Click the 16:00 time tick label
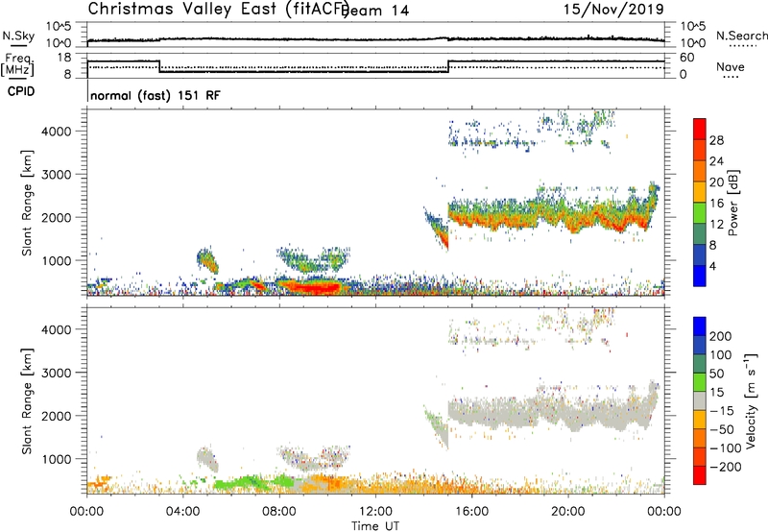 pos(471,512)
